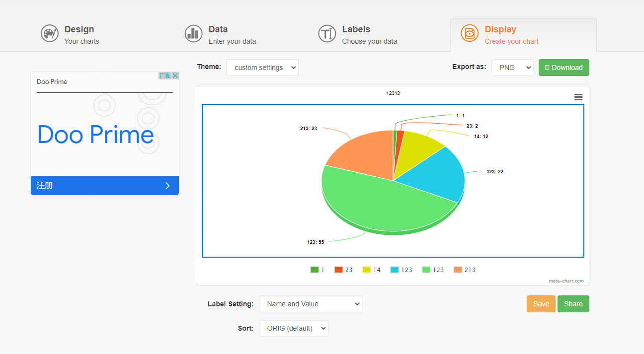Image resolution: width=644 pixels, height=354 pixels.
Task: Click the Display eye icon
Action: pyautogui.click(x=469, y=34)
